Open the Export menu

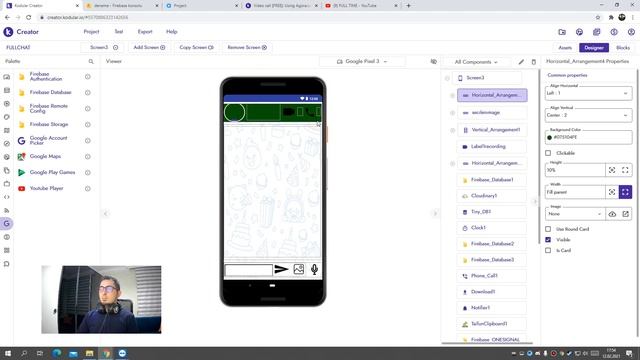tap(145, 32)
